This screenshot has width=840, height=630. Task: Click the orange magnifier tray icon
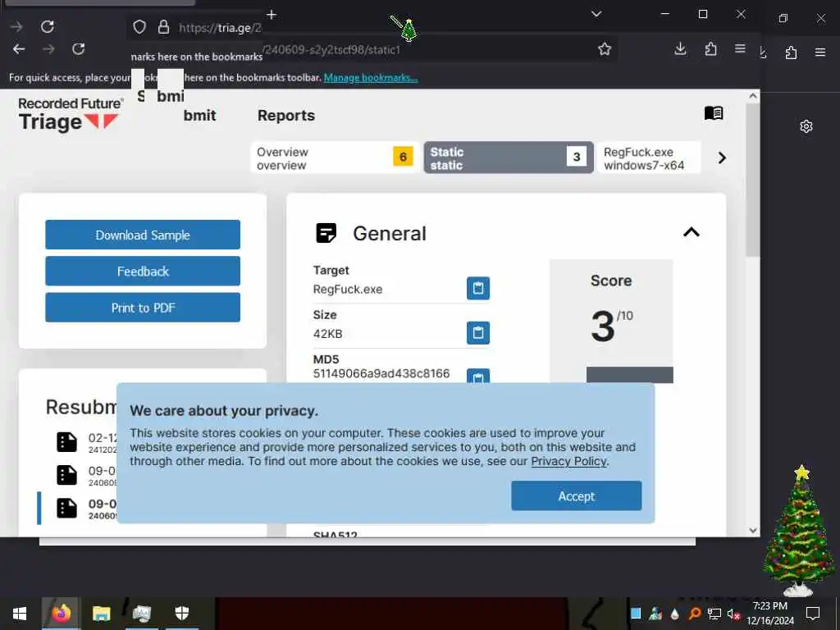click(694, 614)
